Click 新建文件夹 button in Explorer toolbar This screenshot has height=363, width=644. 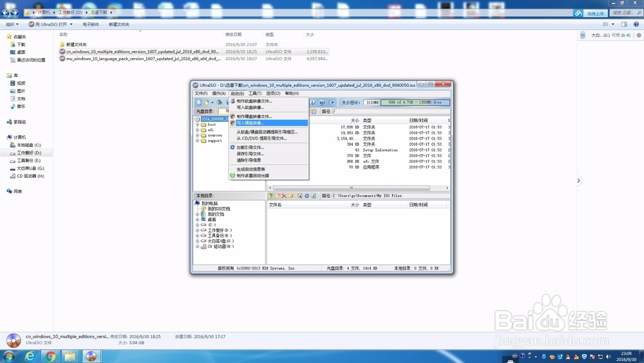(118, 25)
